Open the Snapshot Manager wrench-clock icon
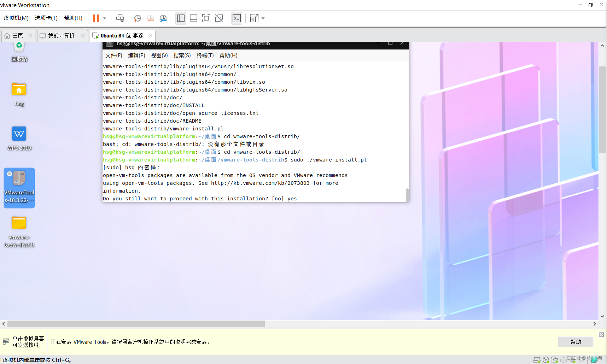Screen dimensions: 607x364 tap(163, 18)
